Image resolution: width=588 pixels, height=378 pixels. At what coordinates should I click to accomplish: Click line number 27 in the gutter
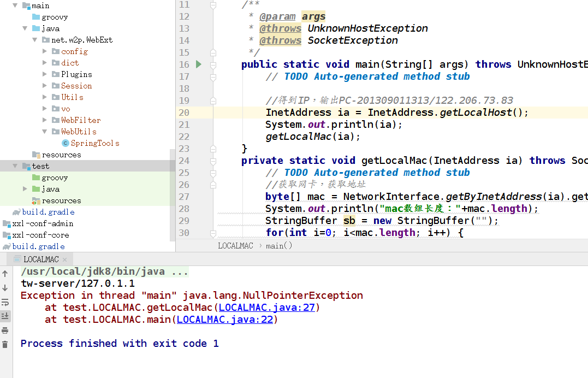(x=184, y=197)
